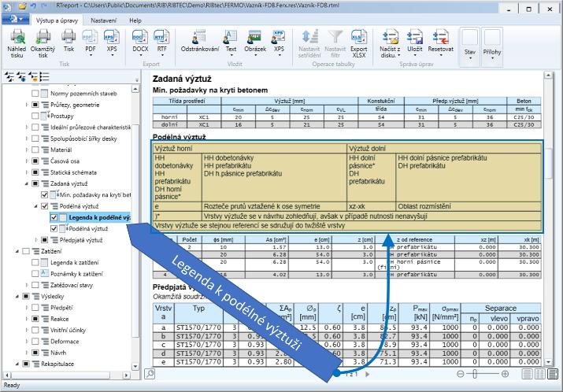
Task: Export report via the PDF icon
Action: point(91,37)
